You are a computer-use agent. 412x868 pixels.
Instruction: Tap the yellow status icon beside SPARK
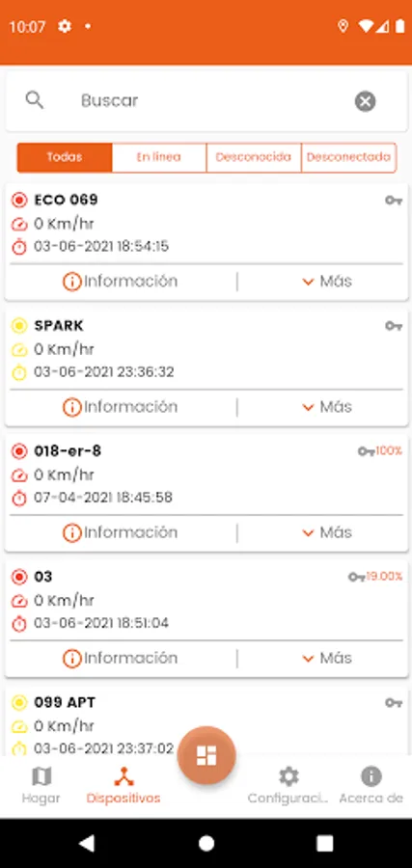[19, 326]
